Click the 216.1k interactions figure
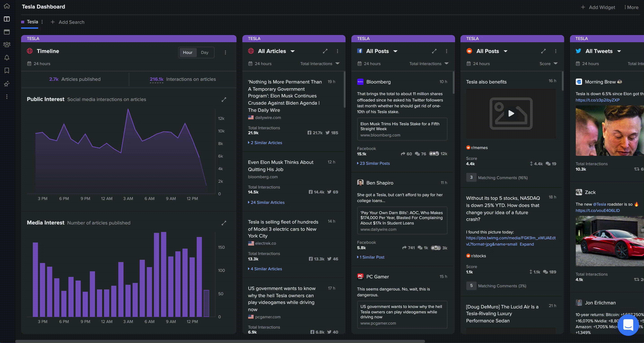Viewport: 644px width, 343px height. [156, 79]
